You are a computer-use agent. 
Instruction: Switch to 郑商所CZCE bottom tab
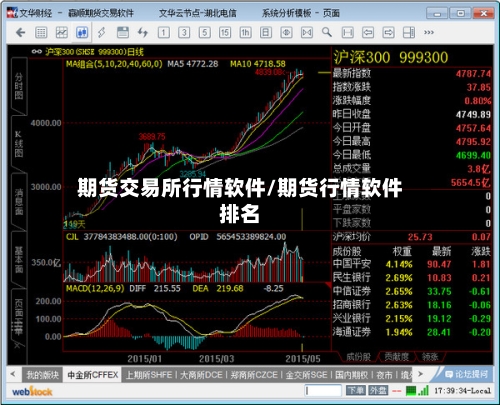point(254,375)
